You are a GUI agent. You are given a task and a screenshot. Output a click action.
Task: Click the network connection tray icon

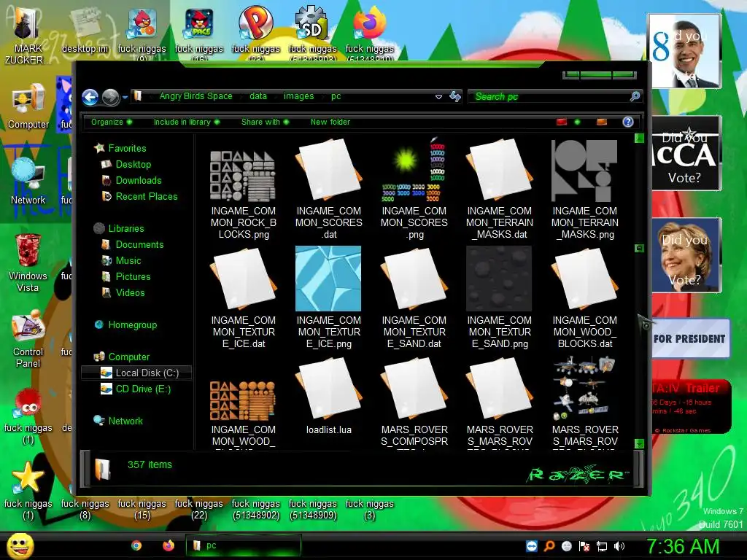click(602, 546)
